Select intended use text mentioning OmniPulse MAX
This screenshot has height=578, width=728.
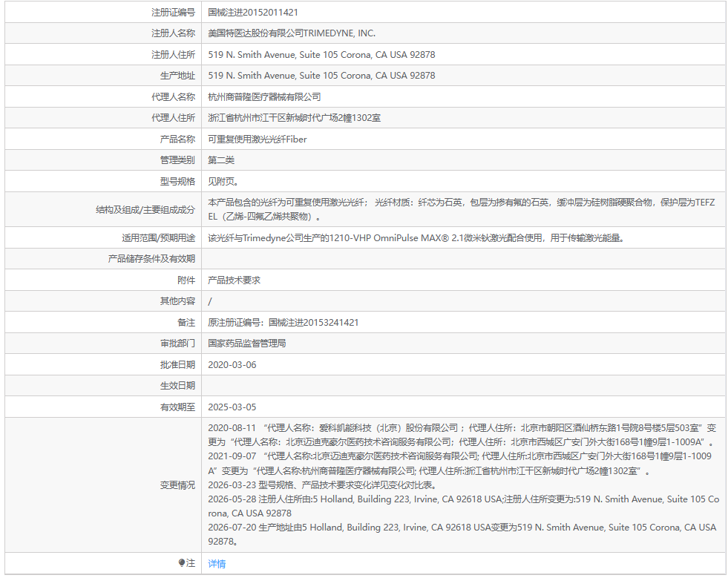(417, 238)
